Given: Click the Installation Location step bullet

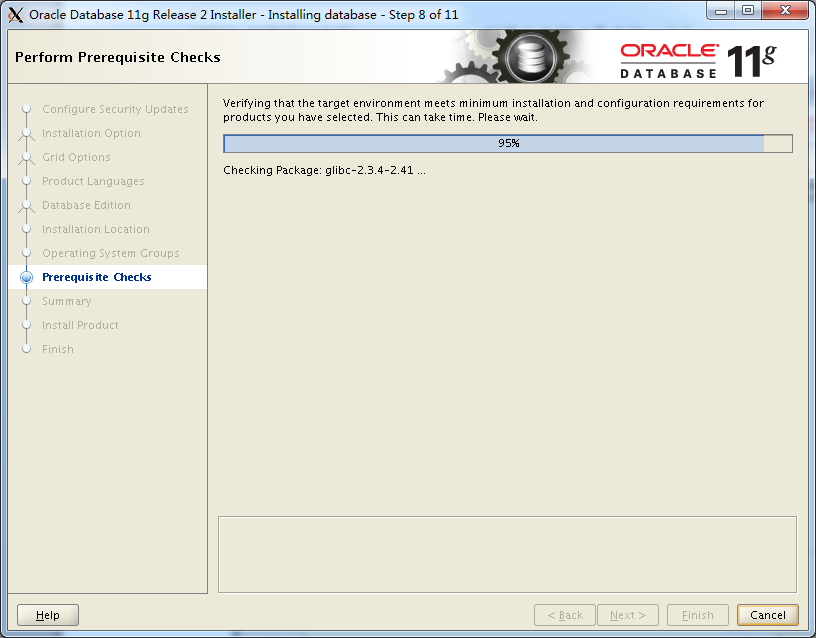Looking at the screenshot, I should (27, 229).
